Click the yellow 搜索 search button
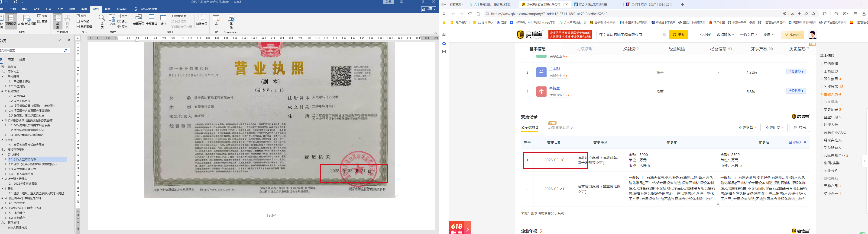Screen dimensions: 868x234 [x=679, y=35]
